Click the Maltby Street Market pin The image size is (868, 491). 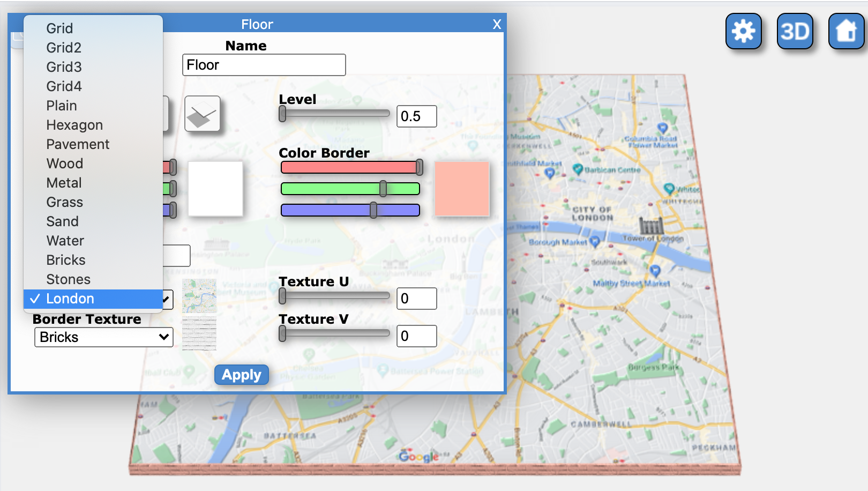pos(655,271)
